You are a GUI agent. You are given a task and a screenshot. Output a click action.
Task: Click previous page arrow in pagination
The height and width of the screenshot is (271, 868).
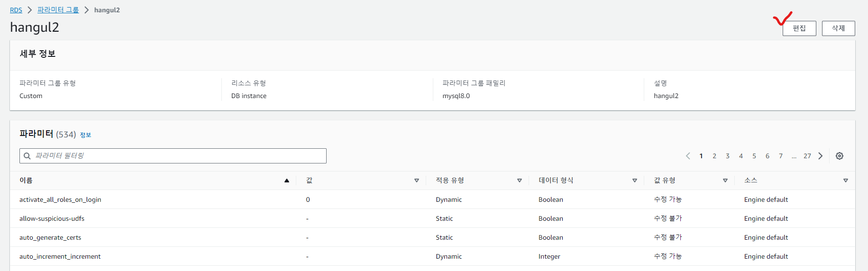coord(688,156)
